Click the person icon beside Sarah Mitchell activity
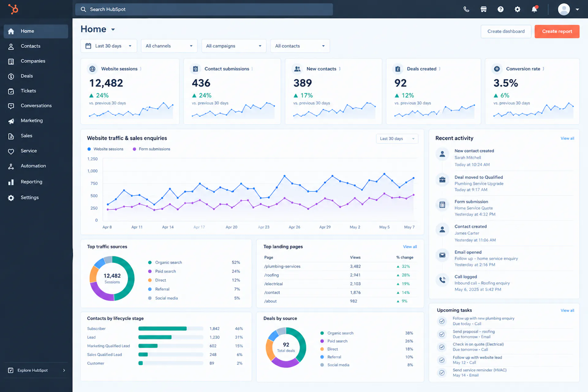Viewport: 588px width, 392px height. point(442,154)
